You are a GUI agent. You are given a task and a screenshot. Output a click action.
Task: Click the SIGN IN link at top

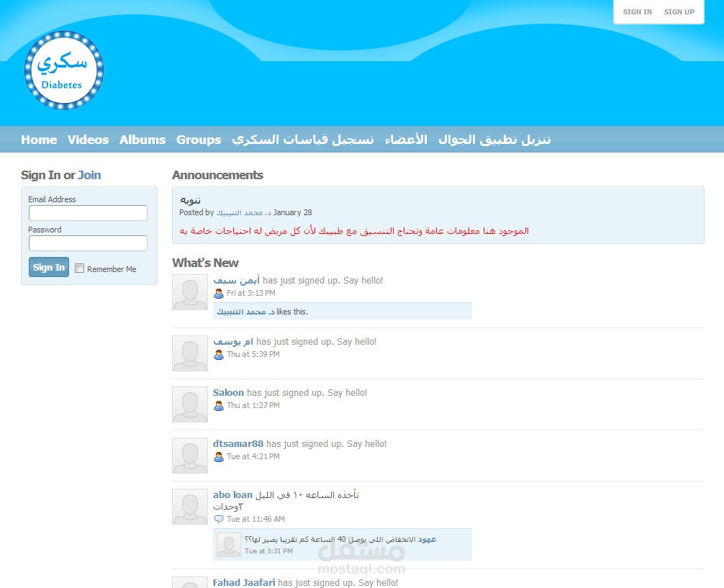coord(637,12)
